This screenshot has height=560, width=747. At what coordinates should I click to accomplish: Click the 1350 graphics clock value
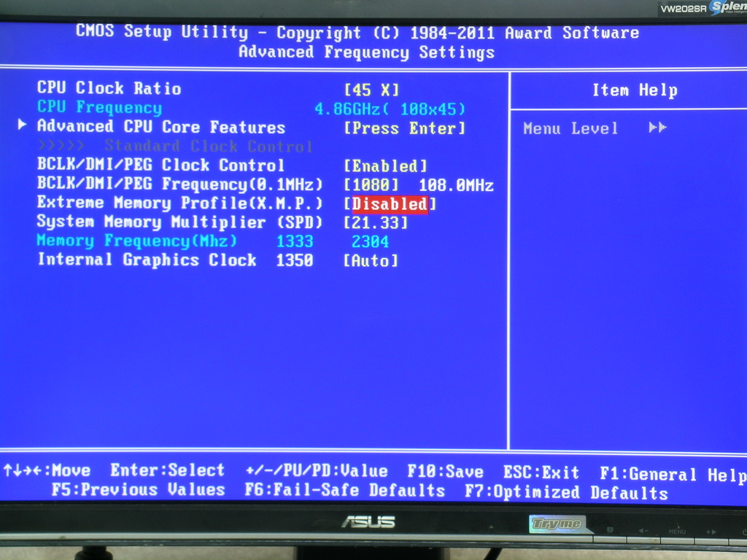click(295, 260)
